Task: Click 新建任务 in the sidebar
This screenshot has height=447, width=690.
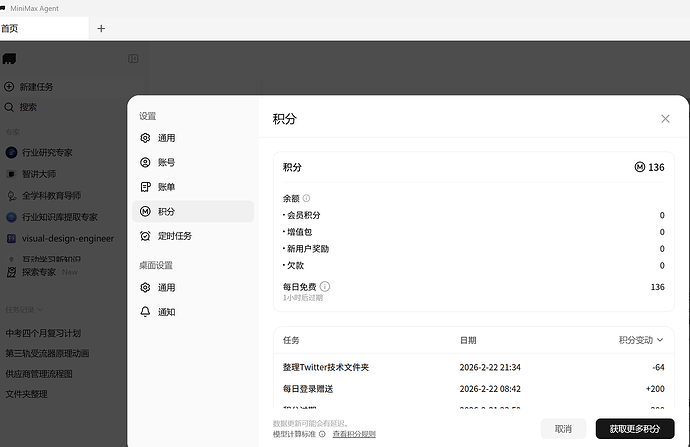Action: tap(36, 87)
